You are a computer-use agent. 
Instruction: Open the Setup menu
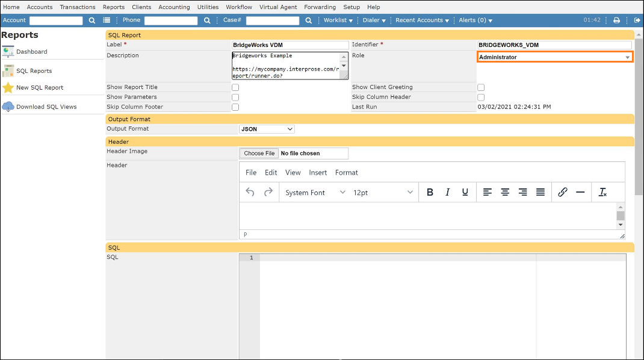351,7
